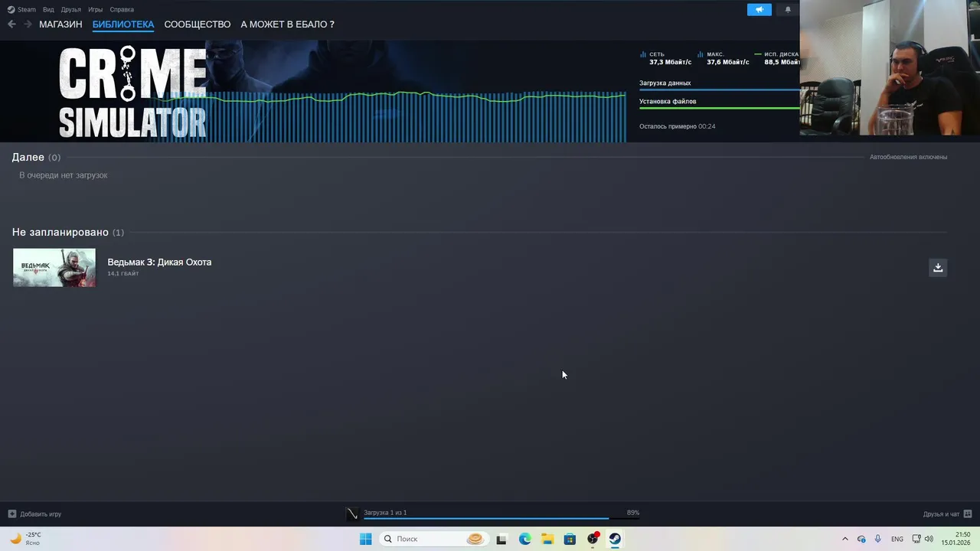This screenshot has height=551, width=980.
Task: Click the Загрузка 1 из 1 status text
Action: point(385,513)
